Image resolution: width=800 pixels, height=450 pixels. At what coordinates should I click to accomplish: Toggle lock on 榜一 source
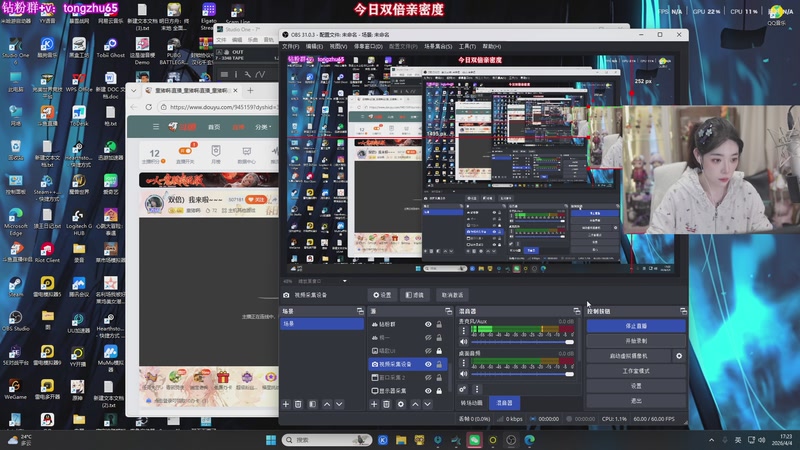point(439,338)
